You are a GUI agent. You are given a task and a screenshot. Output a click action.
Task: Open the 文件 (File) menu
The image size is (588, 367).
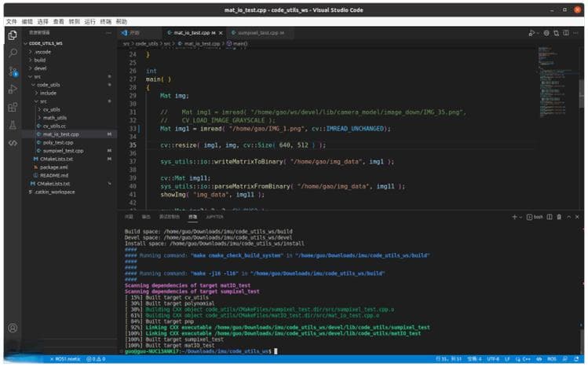click(11, 22)
